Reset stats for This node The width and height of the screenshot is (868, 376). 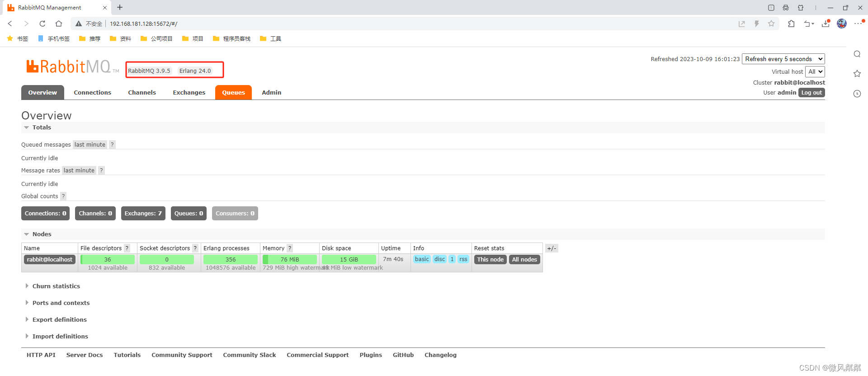tap(490, 260)
